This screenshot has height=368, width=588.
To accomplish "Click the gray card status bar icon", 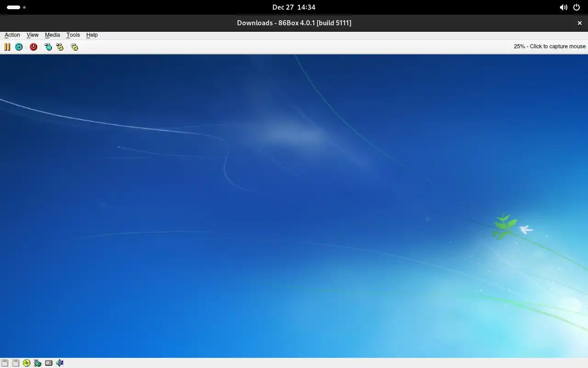I will click(x=49, y=363).
